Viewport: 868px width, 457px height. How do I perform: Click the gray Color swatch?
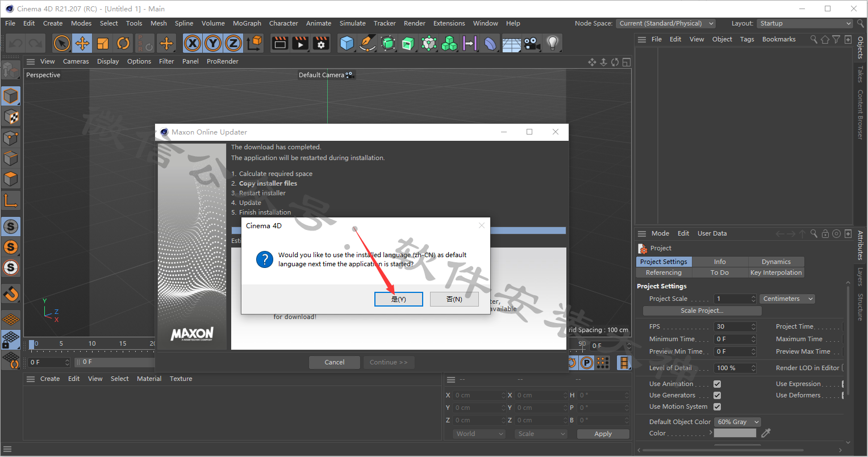click(735, 433)
